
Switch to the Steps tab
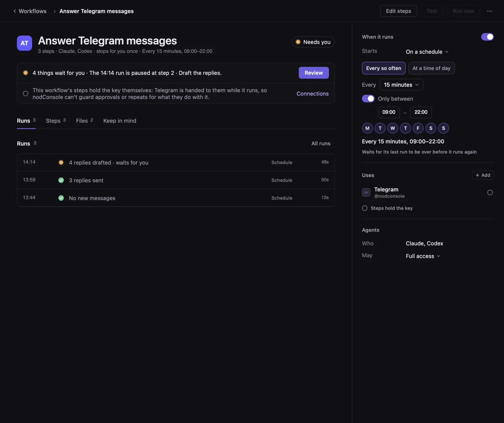[x=56, y=121]
